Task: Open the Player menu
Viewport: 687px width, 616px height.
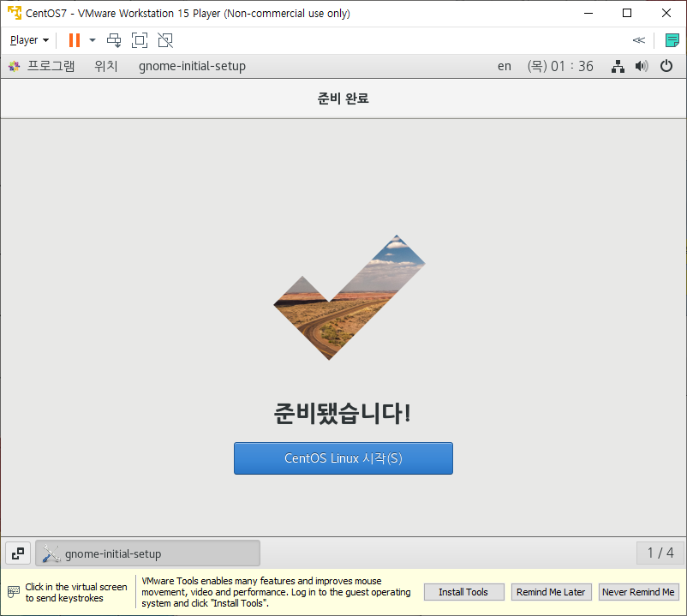Action: (x=29, y=40)
